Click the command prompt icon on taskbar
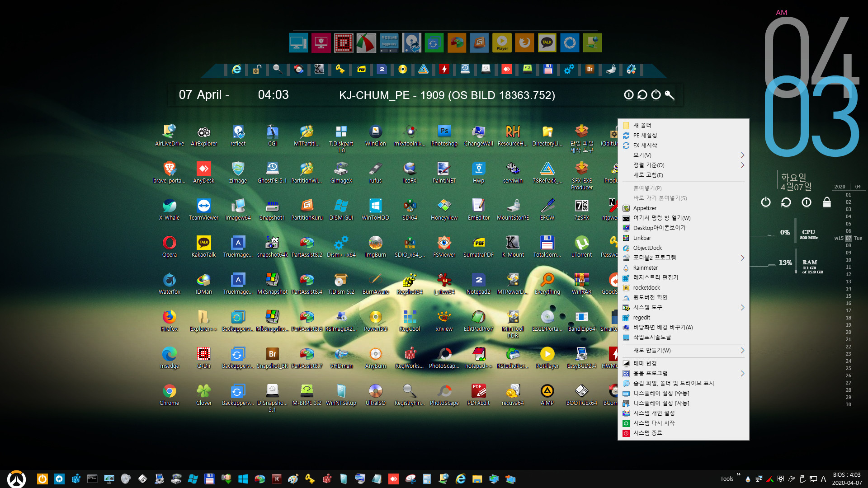868x488 pixels. pos(92,479)
